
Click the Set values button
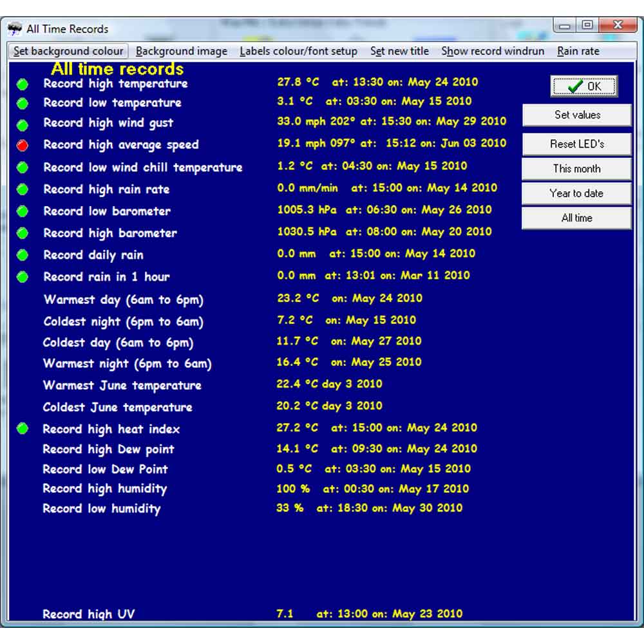[576, 115]
